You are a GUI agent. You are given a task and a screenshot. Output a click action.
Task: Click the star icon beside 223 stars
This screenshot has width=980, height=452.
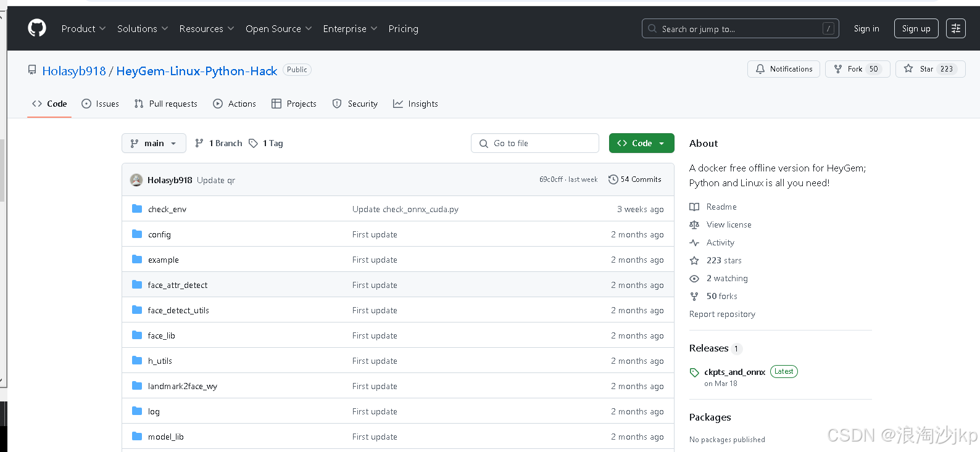[x=694, y=260]
